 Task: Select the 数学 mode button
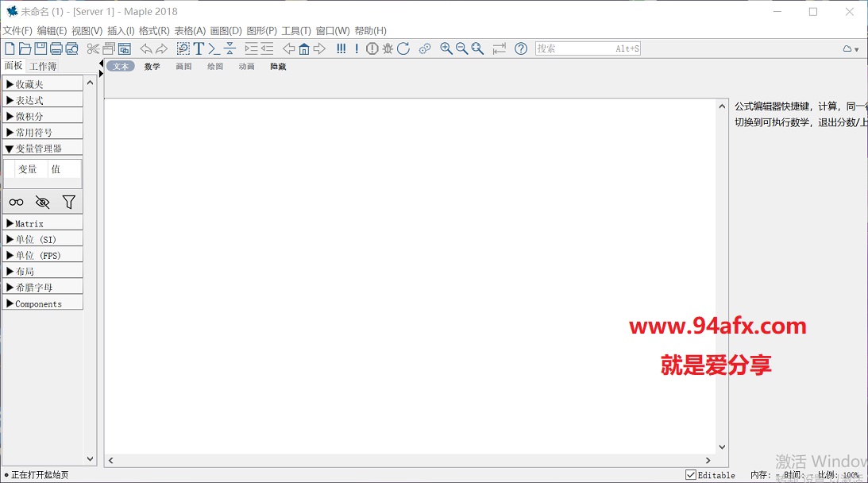(152, 67)
